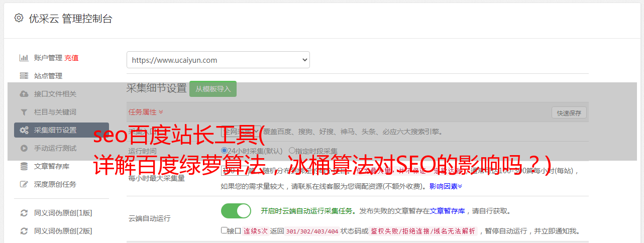Open the 文章暂存库 link in the description
Image resolution: width=644 pixels, height=243 pixels.
pyautogui.click(x=447, y=211)
